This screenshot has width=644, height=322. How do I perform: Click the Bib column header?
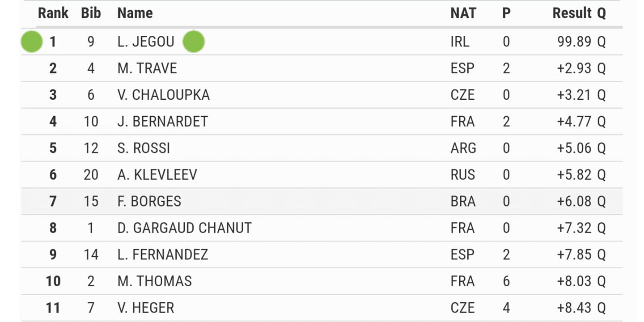[91, 13]
